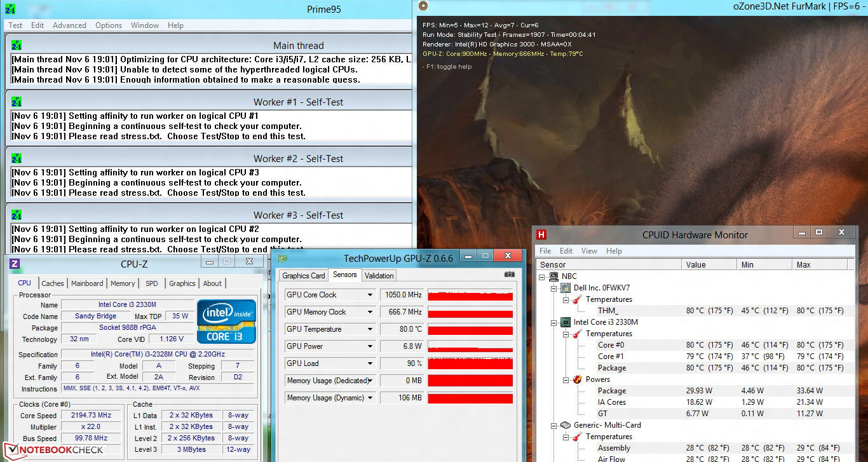The width and height of the screenshot is (868, 462).
Task: Click the thermometer icon under Intel Core i3 2330M
Action: click(577, 334)
